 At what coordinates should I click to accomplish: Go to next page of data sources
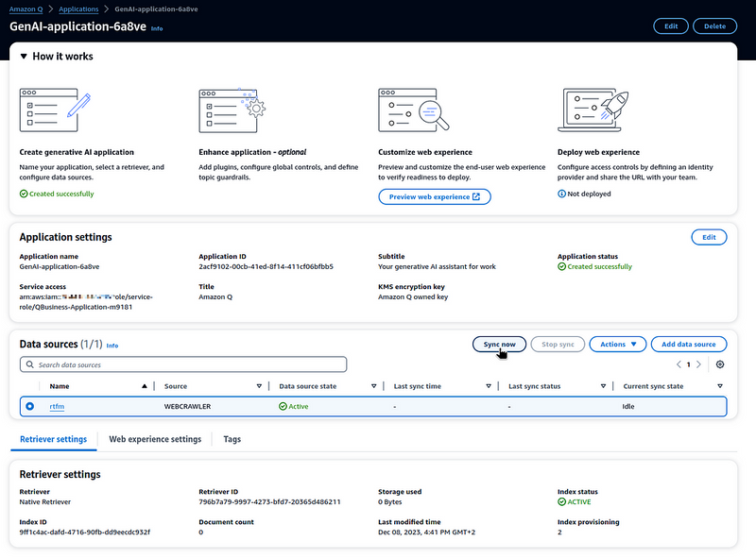[698, 364]
